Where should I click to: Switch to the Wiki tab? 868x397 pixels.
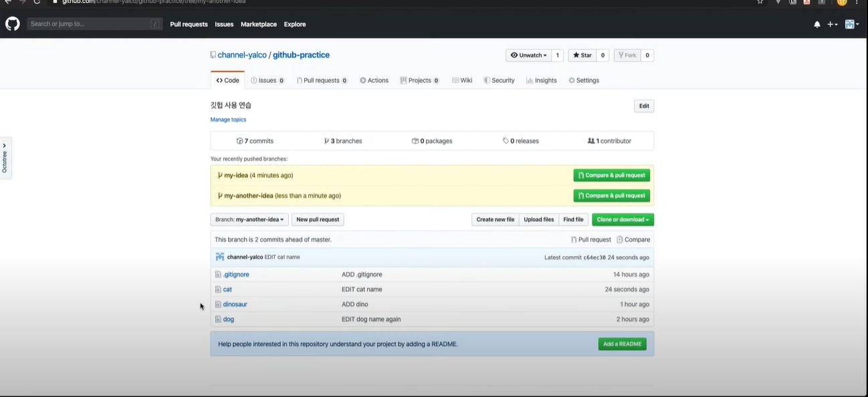(x=462, y=80)
